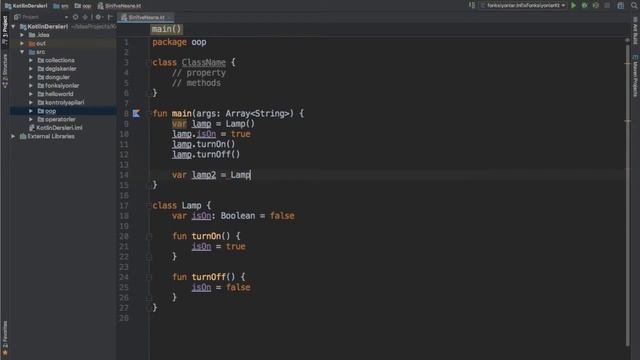Click the out folder icon
The height and width of the screenshot is (360, 640).
point(31,43)
